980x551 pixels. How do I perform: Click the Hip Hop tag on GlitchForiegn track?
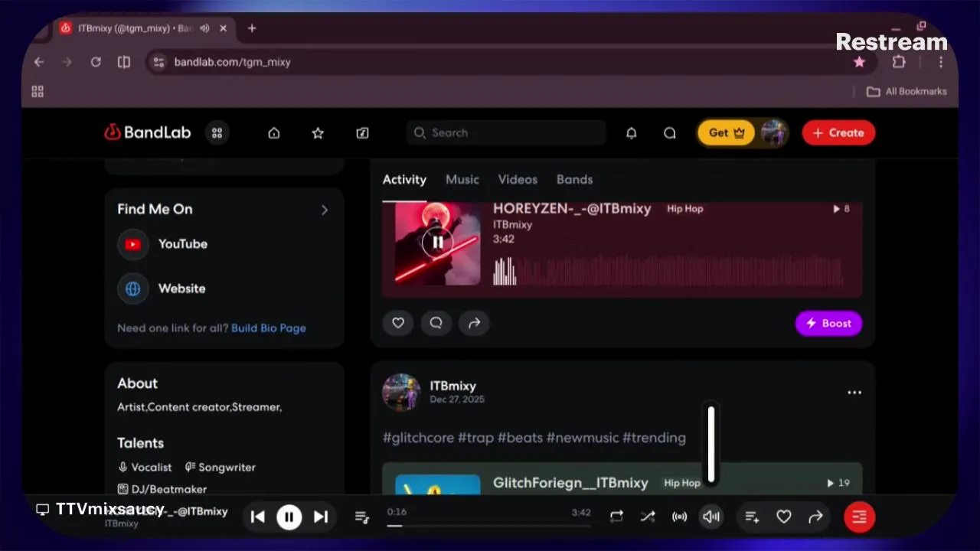tap(682, 483)
